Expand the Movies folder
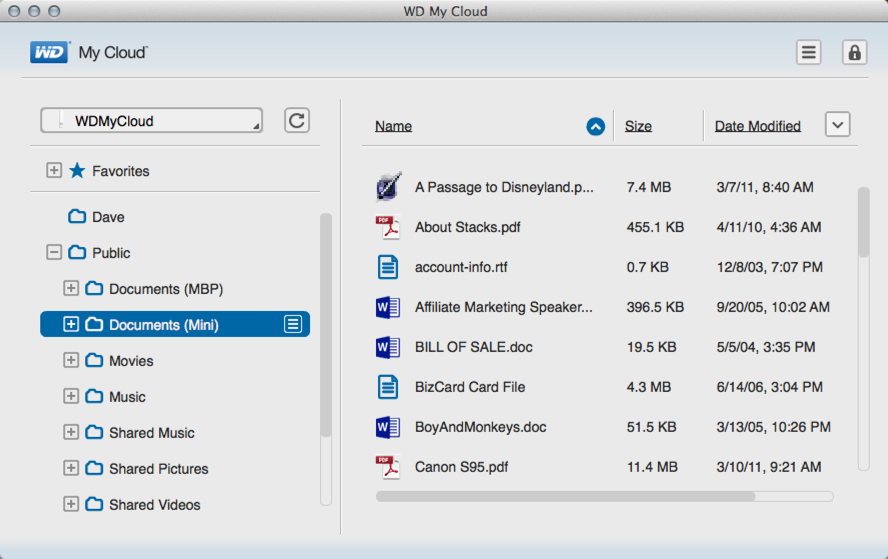This screenshot has height=559, width=888. tap(71, 360)
